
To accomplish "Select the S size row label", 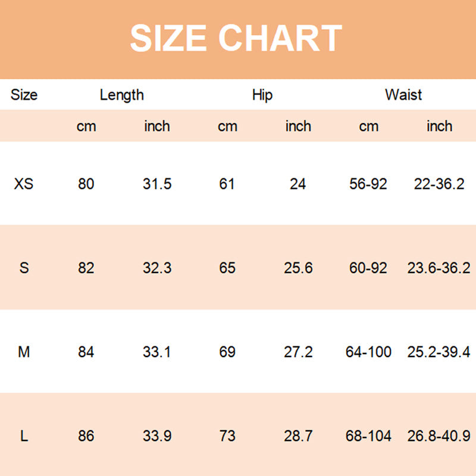I will point(24,268).
